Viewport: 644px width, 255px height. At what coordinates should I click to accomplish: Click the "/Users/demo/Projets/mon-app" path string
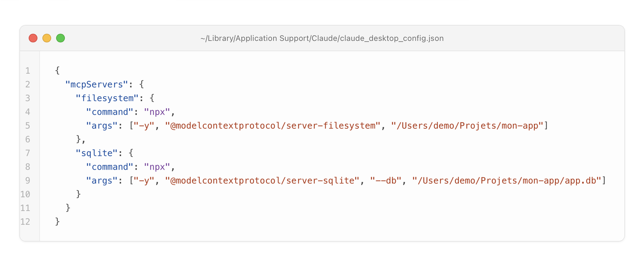467,125
